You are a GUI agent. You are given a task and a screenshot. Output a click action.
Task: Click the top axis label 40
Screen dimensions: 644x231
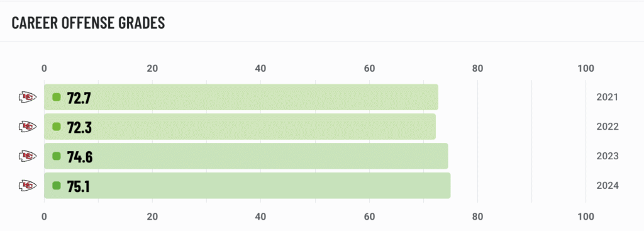260,69
